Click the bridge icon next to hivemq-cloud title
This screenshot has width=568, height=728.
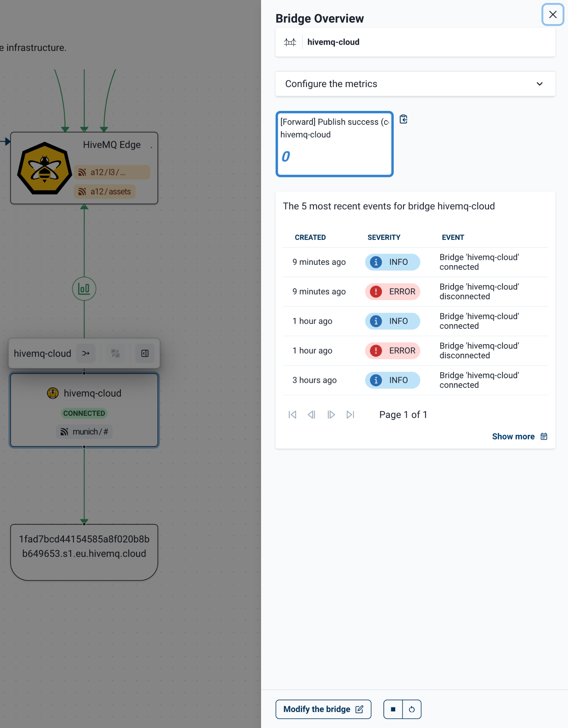tap(290, 42)
